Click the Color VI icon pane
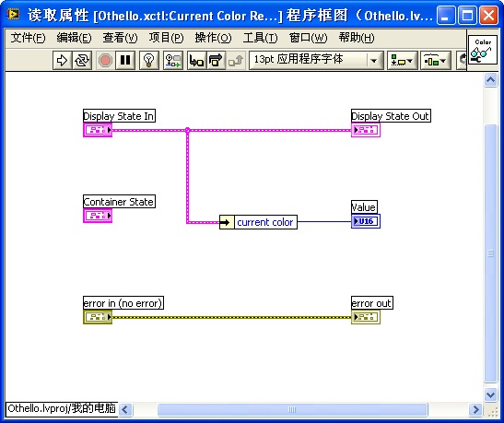 (483, 50)
